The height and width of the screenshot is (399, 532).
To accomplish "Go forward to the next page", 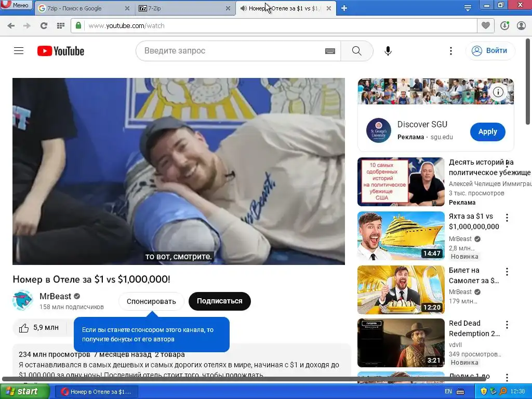I will coord(27,26).
